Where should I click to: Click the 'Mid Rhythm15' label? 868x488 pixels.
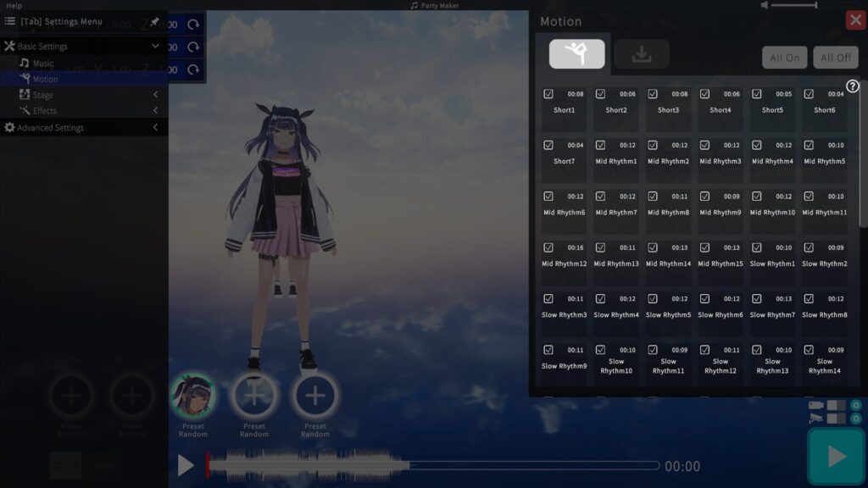click(721, 263)
